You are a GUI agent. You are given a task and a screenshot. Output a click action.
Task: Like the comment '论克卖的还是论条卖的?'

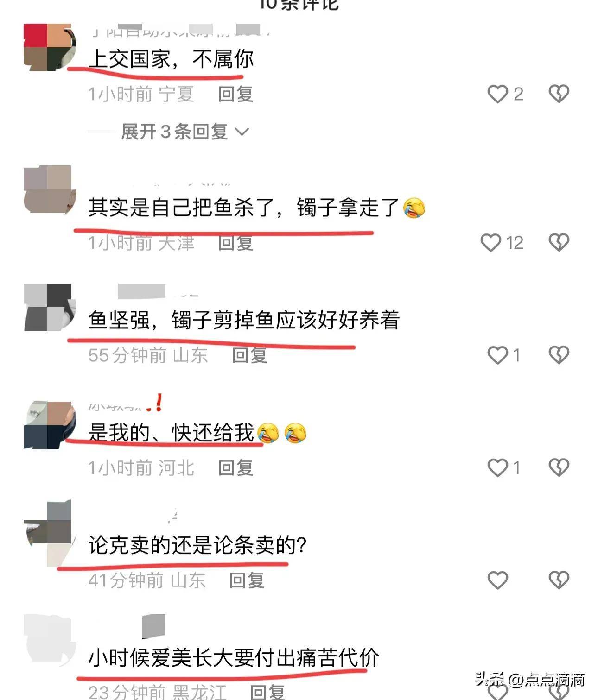[x=498, y=580]
